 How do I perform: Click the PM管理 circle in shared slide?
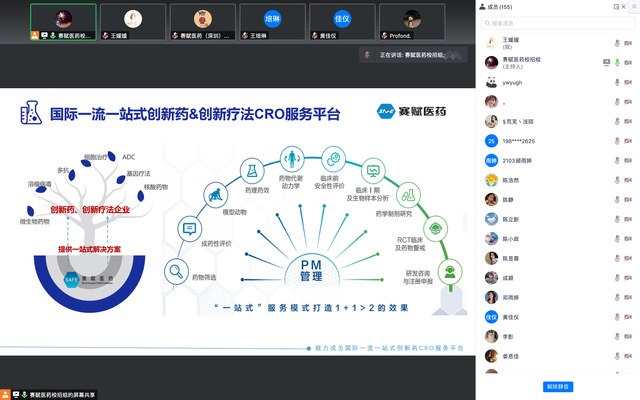click(x=311, y=270)
